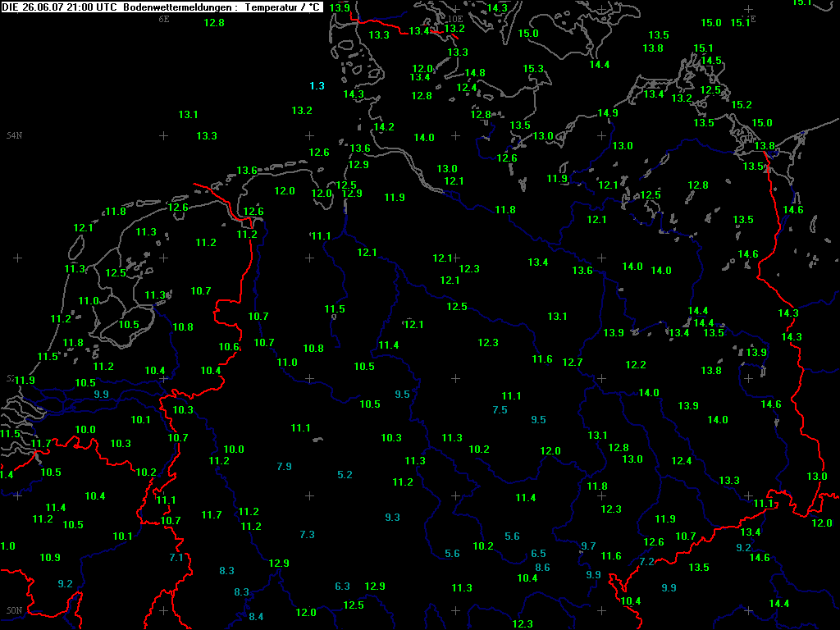
Task: Click the 6E longitude label
Action: coord(164,18)
